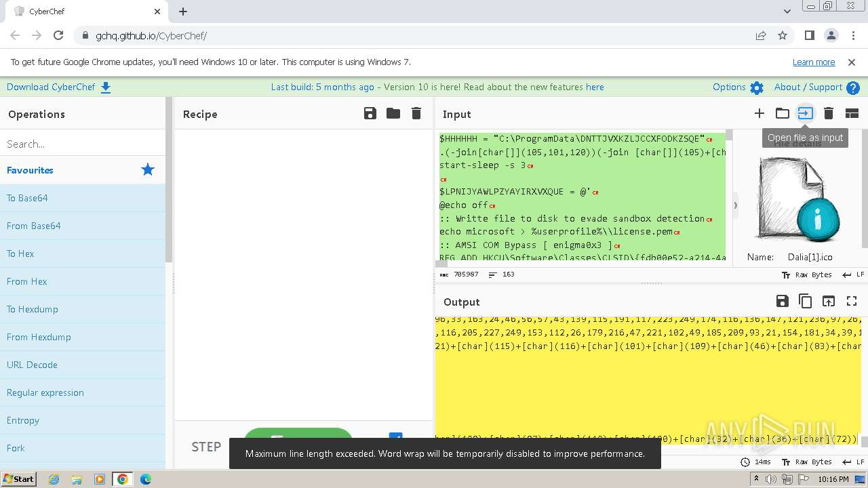Click the Favourites star icon
The image size is (868, 488).
pyautogui.click(x=148, y=170)
